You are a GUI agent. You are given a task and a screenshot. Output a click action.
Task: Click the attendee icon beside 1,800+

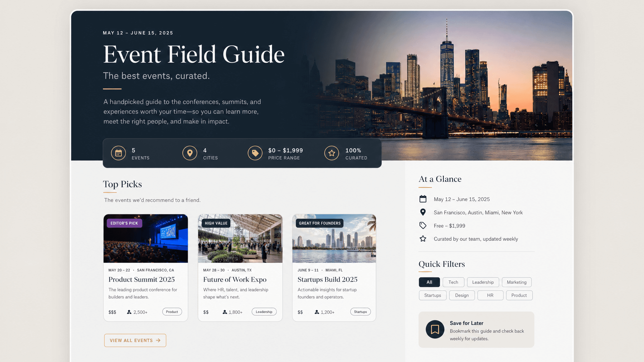coord(225,312)
